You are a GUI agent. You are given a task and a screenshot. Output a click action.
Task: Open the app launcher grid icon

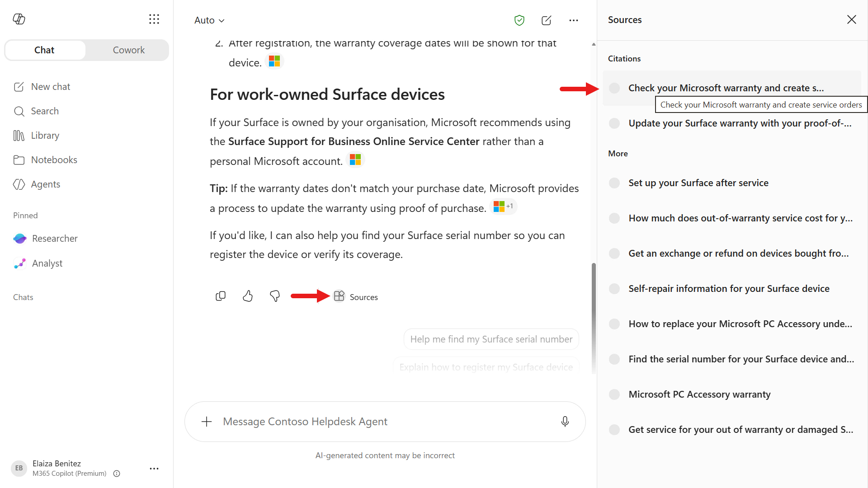154,19
